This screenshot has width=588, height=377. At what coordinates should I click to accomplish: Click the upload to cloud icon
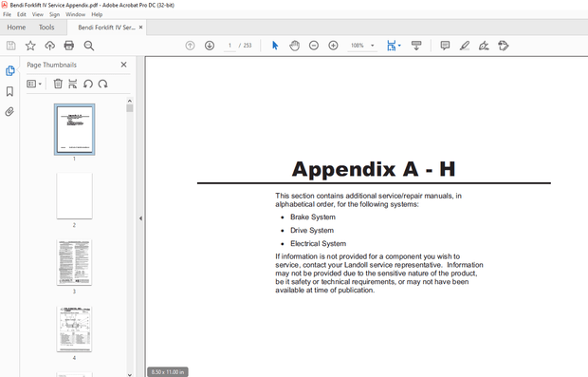tap(49, 46)
